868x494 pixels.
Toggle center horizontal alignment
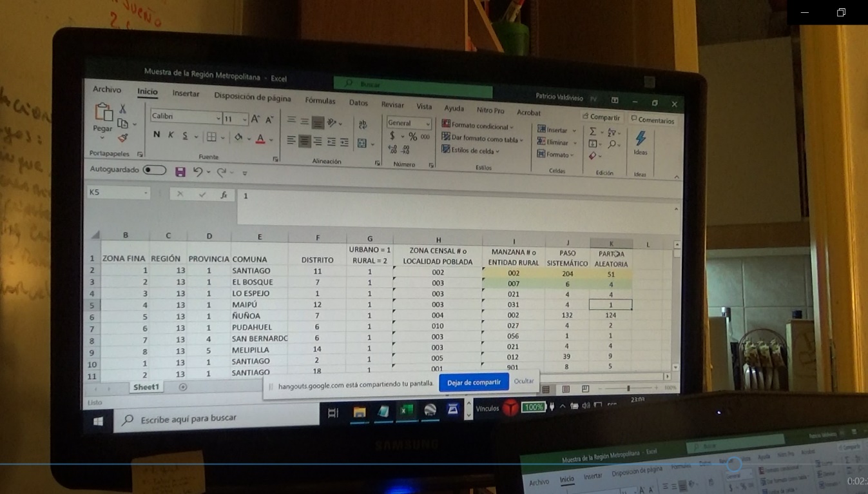304,141
